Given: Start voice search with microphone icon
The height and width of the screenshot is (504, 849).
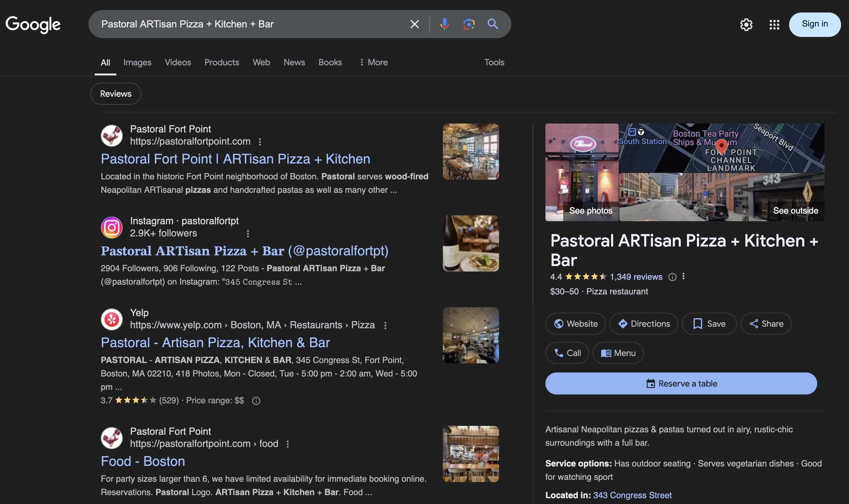Looking at the screenshot, I should 444,24.
